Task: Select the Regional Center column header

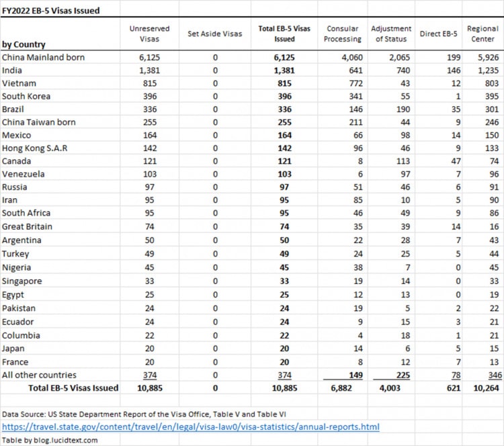Action: point(482,34)
